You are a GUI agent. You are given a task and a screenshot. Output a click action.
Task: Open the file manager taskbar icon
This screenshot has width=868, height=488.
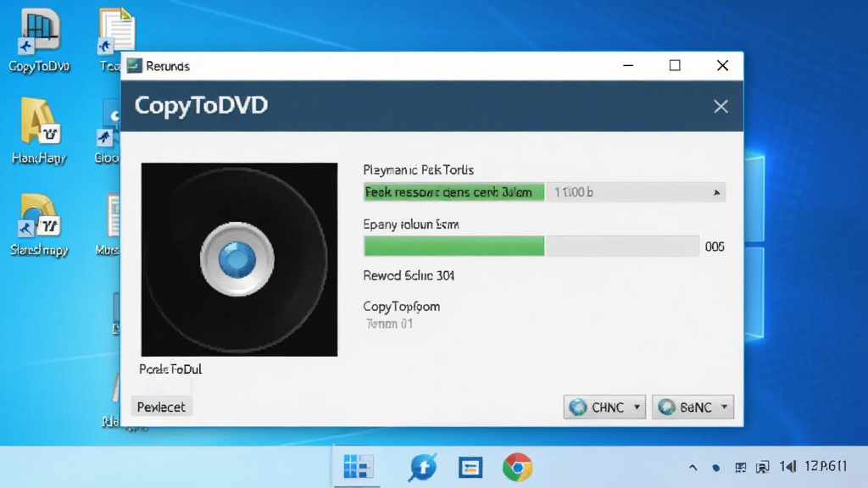pos(470,468)
